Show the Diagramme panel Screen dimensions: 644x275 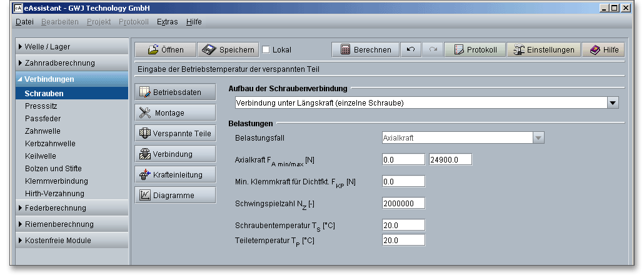[x=174, y=195]
